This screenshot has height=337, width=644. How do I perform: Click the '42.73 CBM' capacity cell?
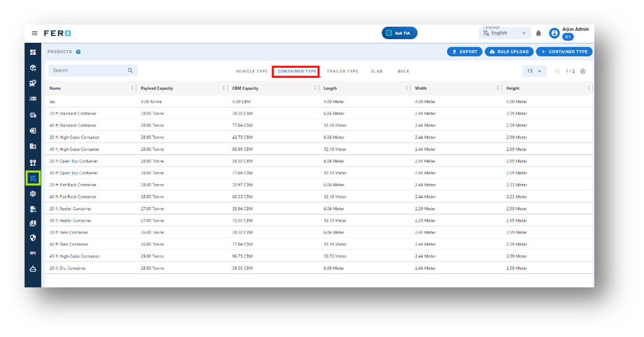coord(243,137)
